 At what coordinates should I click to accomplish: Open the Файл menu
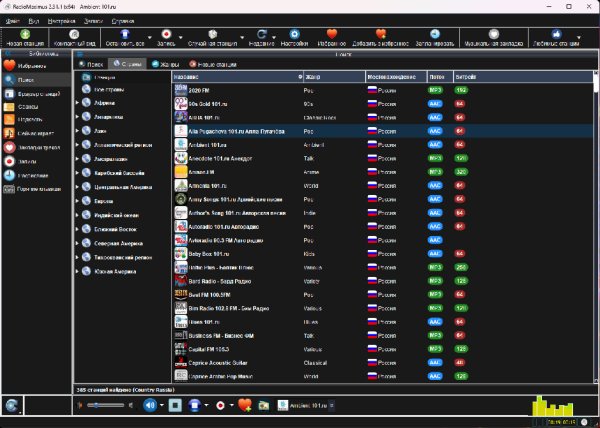pos(13,21)
